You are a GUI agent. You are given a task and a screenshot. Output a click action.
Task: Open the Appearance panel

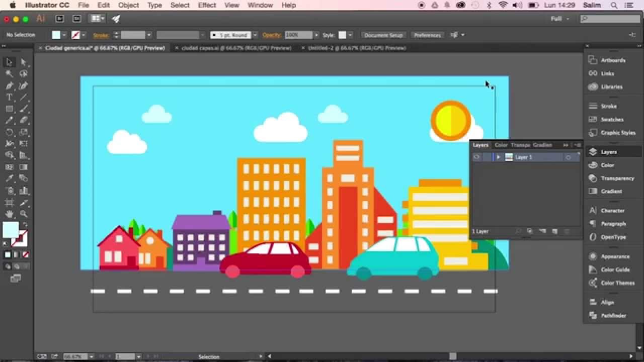click(609, 256)
